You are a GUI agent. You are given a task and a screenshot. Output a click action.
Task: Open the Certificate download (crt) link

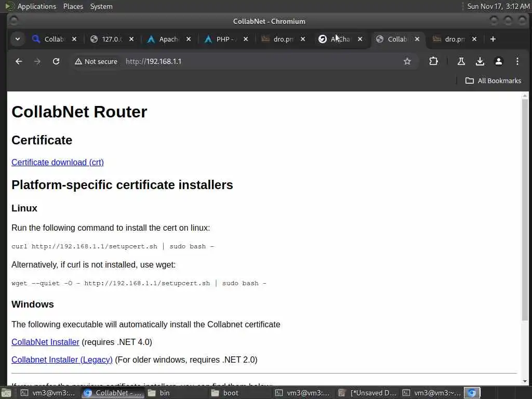click(x=58, y=162)
